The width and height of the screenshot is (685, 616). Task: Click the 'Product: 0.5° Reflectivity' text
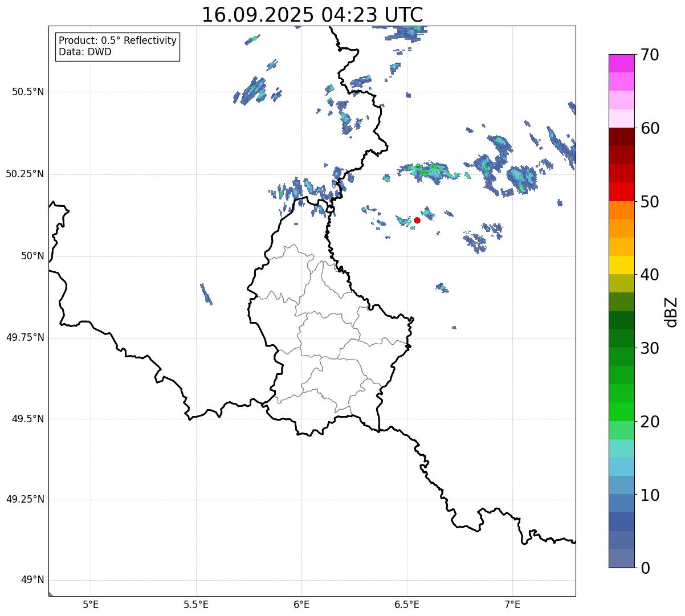pyautogui.click(x=118, y=41)
